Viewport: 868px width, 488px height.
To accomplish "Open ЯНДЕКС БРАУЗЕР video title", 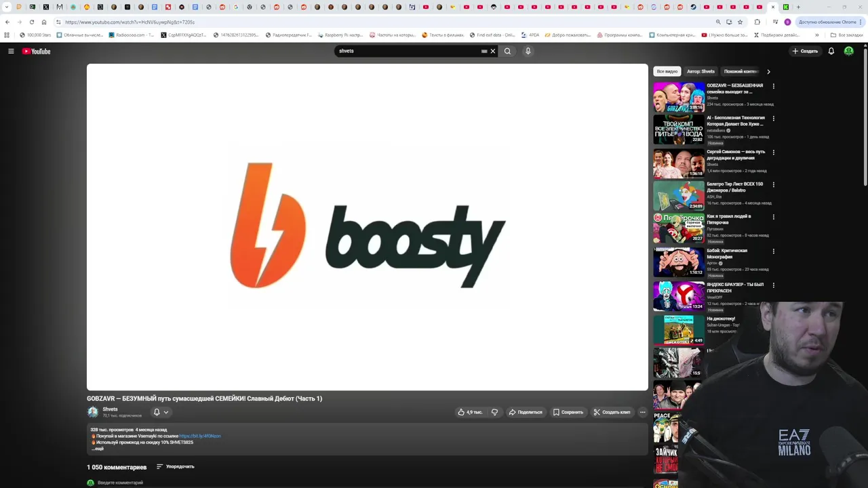I will [735, 287].
